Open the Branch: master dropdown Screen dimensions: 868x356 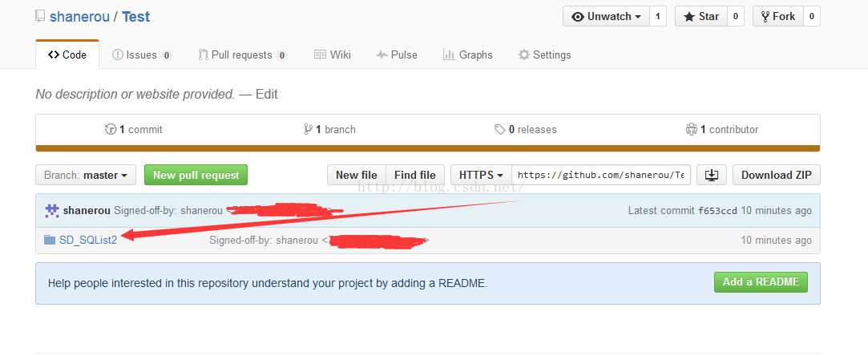coord(86,175)
